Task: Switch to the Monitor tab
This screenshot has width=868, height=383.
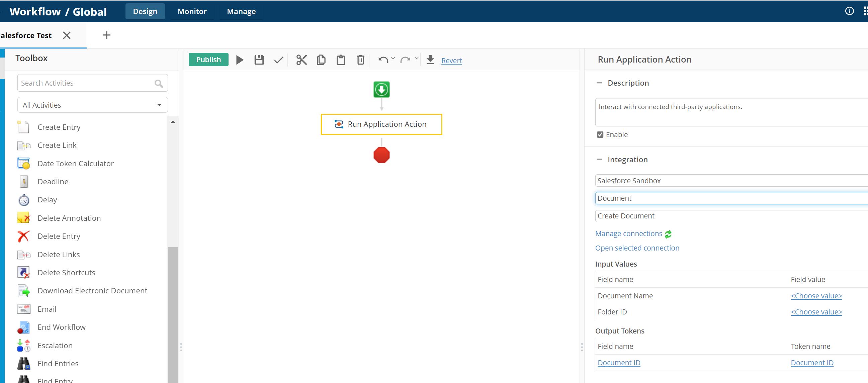Action: pos(192,11)
